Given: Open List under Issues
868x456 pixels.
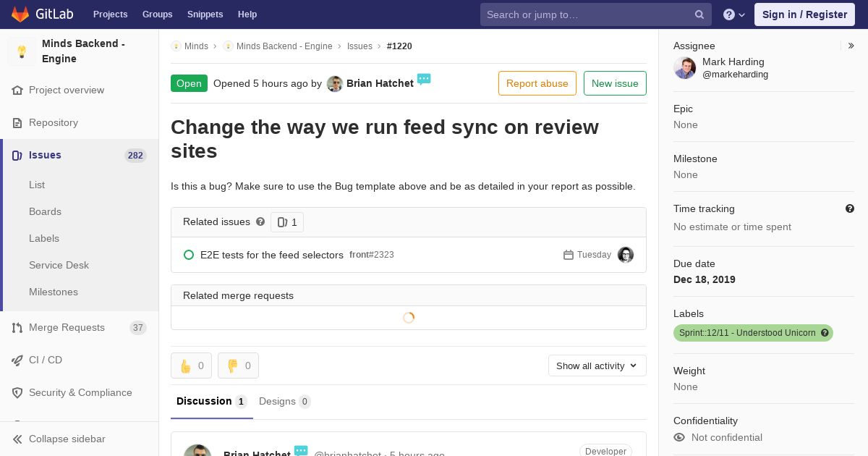Looking at the screenshot, I should click(37, 185).
